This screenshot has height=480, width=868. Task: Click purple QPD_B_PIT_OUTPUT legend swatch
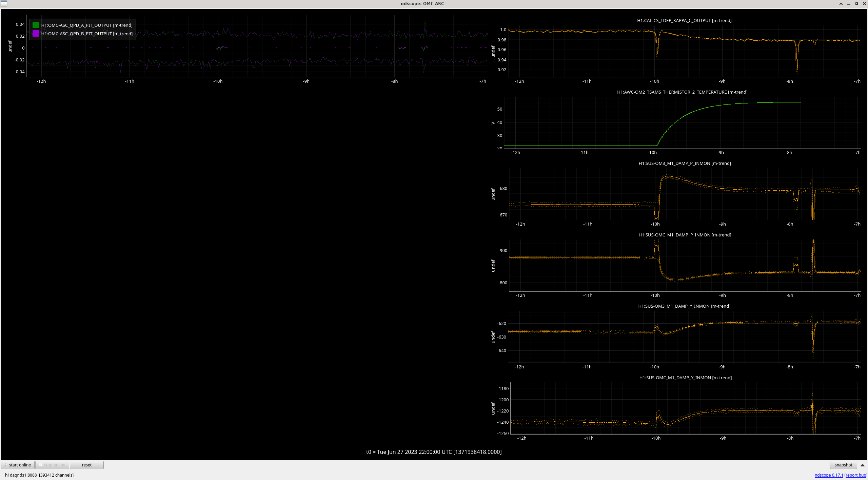pos(36,34)
